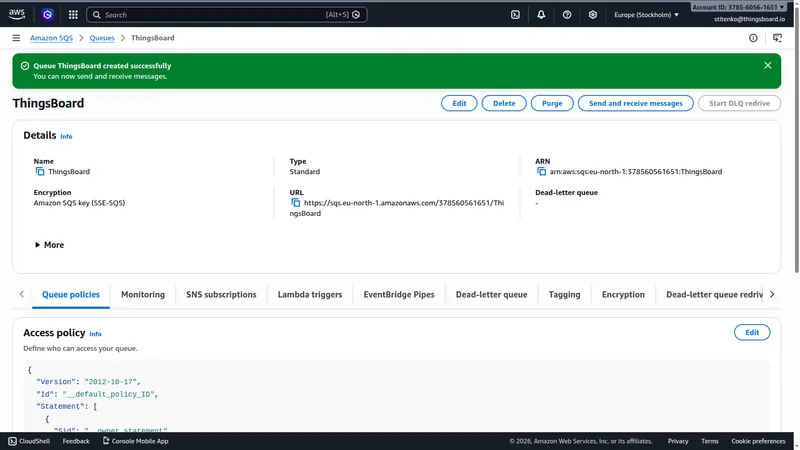Switch to the Monitoring tab
The width and height of the screenshot is (800, 450).
pos(143,294)
